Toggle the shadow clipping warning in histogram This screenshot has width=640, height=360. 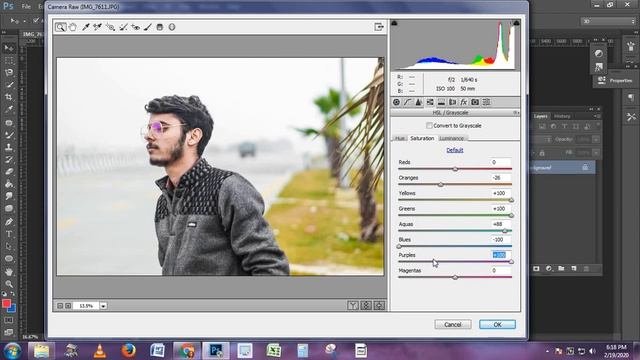(394, 23)
